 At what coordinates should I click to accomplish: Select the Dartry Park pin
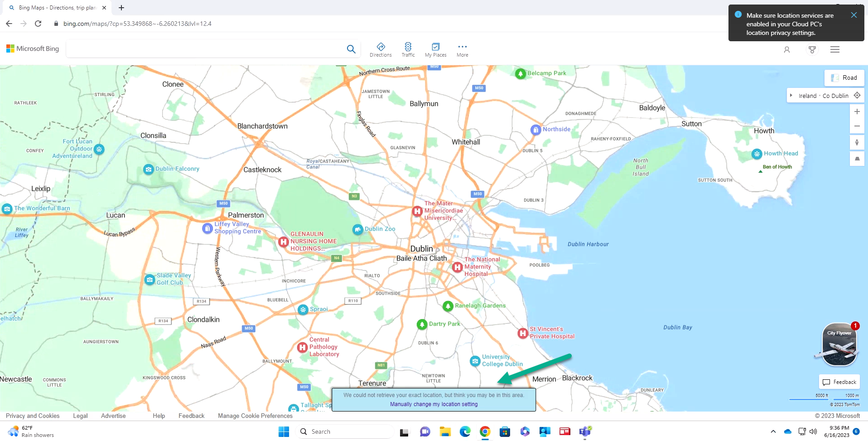(x=422, y=325)
